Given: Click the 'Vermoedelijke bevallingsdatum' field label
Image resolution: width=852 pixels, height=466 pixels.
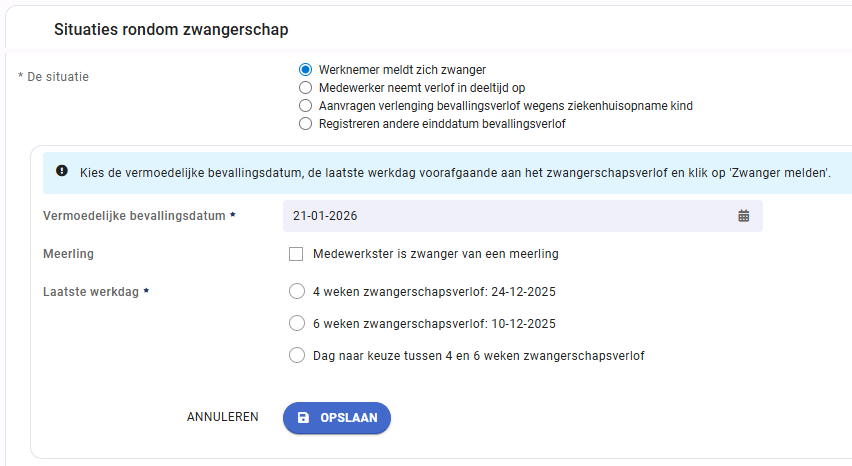Looking at the screenshot, I should point(134,216).
